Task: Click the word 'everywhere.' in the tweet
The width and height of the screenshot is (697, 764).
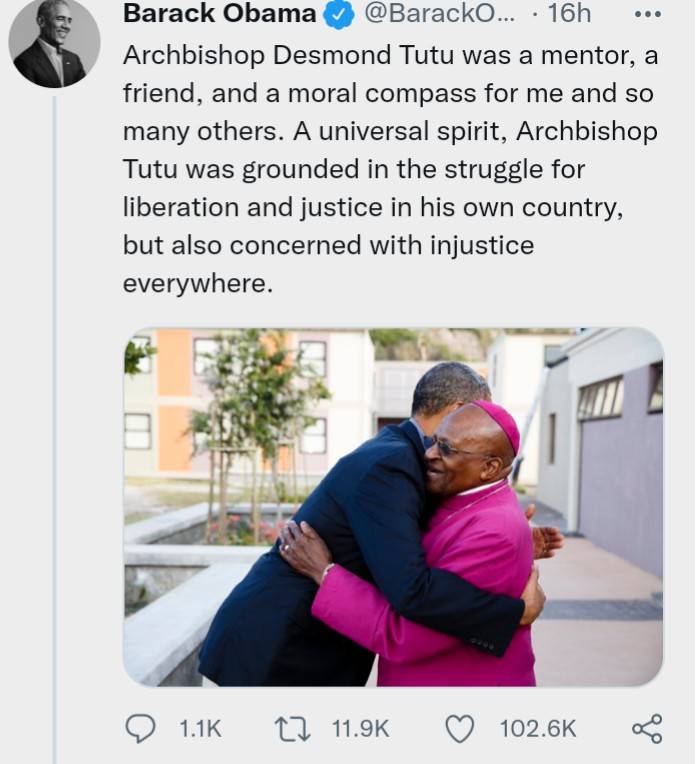Action: (197, 284)
